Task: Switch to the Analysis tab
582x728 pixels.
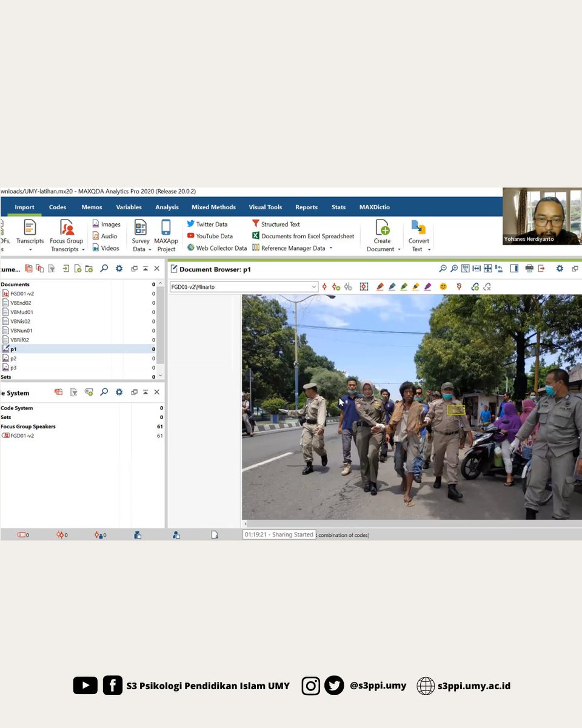Action: click(167, 207)
